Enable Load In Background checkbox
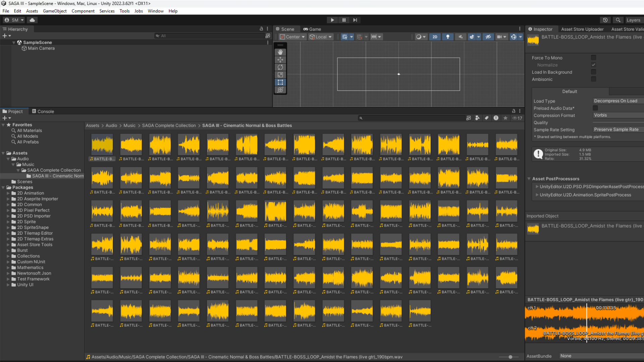The image size is (644, 362). 593,72
